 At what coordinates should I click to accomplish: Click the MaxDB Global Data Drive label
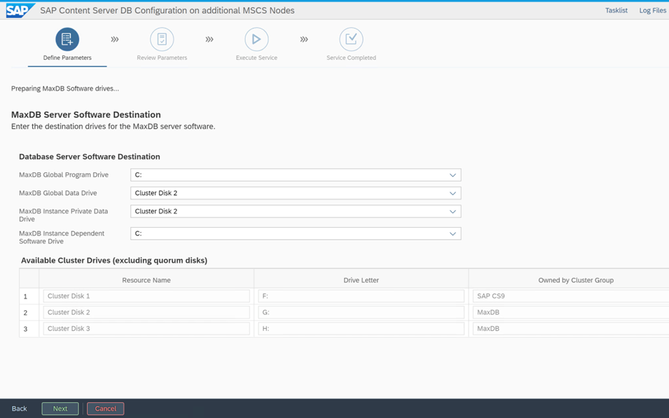pyautogui.click(x=58, y=193)
